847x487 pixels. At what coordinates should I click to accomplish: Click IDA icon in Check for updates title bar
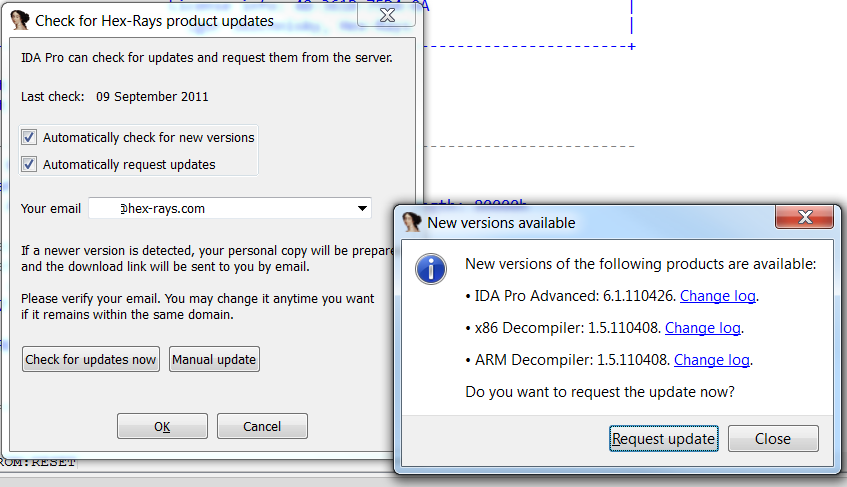click(19, 20)
